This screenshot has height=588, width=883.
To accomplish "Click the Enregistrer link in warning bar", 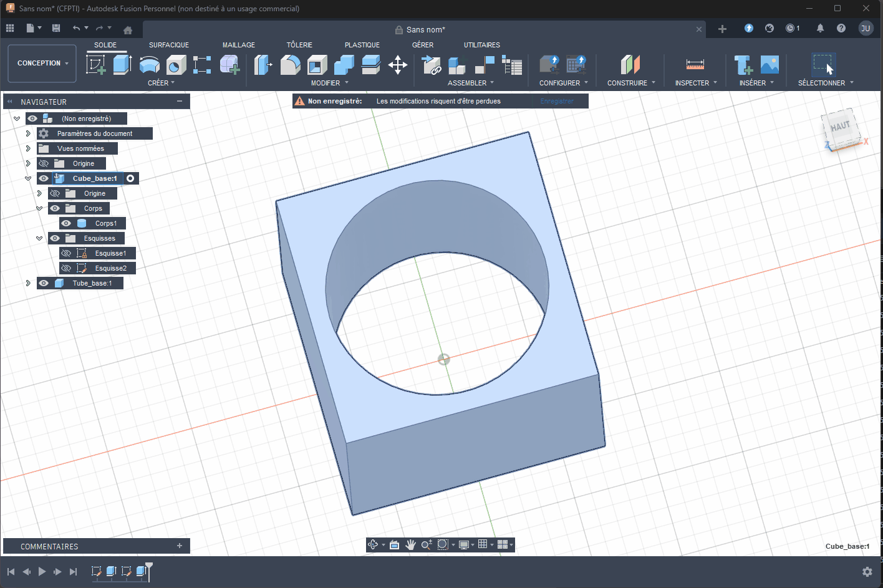I will click(x=556, y=101).
